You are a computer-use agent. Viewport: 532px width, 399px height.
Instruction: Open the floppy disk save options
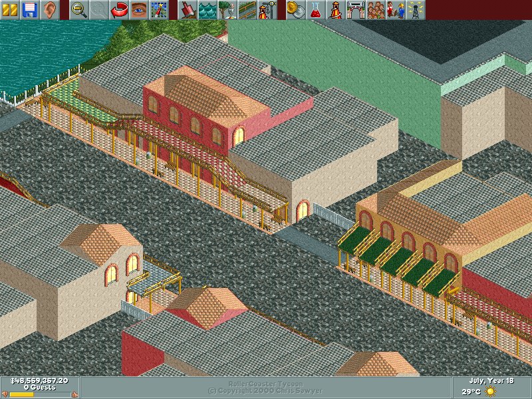[x=30, y=10]
